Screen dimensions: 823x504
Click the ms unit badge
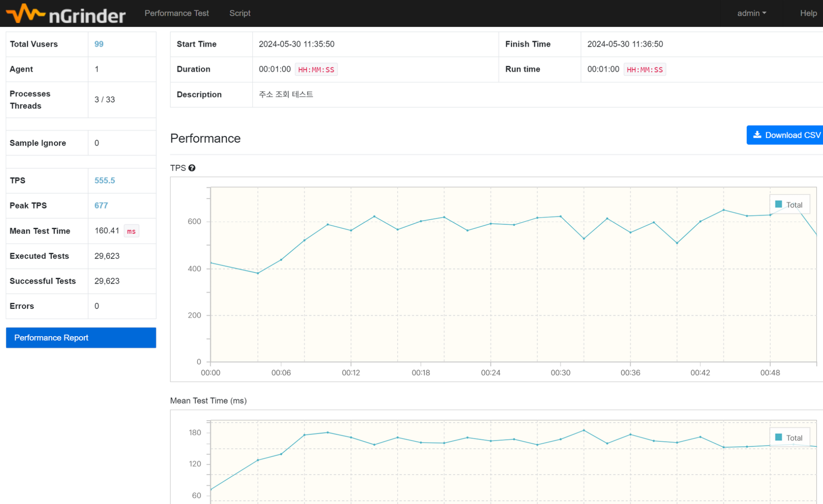pos(131,231)
